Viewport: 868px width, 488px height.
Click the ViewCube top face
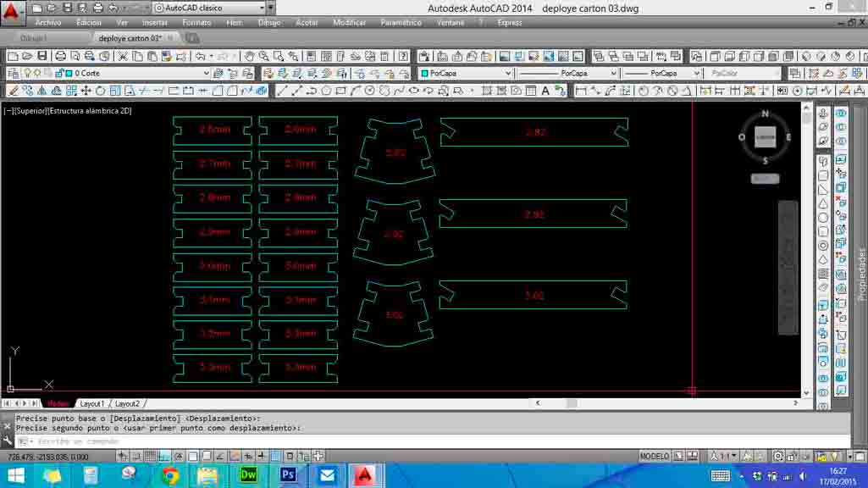[765, 137]
